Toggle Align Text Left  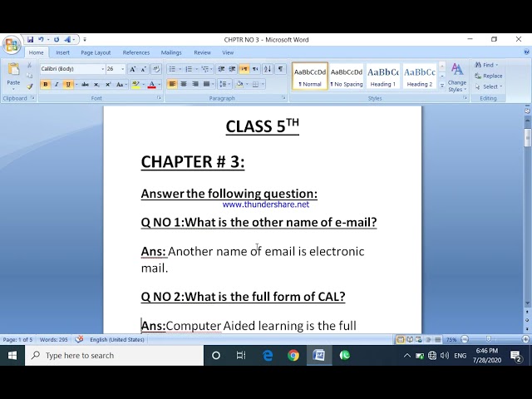[x=172, y=84]
